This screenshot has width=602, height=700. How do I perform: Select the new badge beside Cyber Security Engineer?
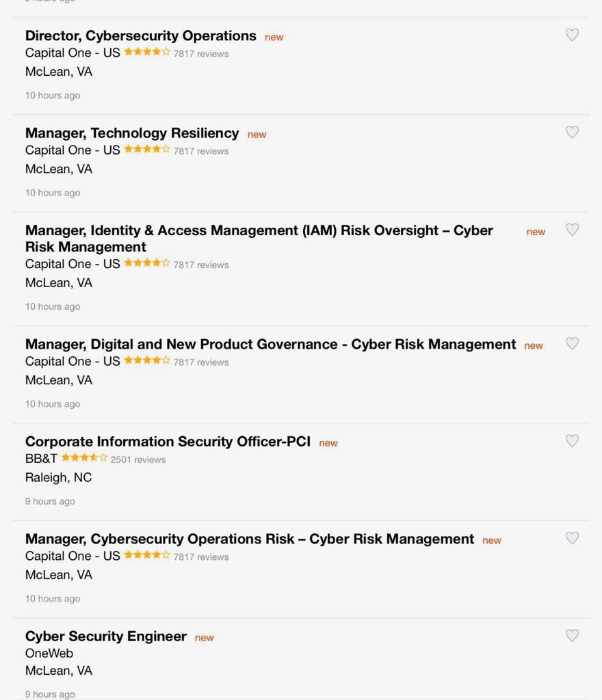click(205, 638)
